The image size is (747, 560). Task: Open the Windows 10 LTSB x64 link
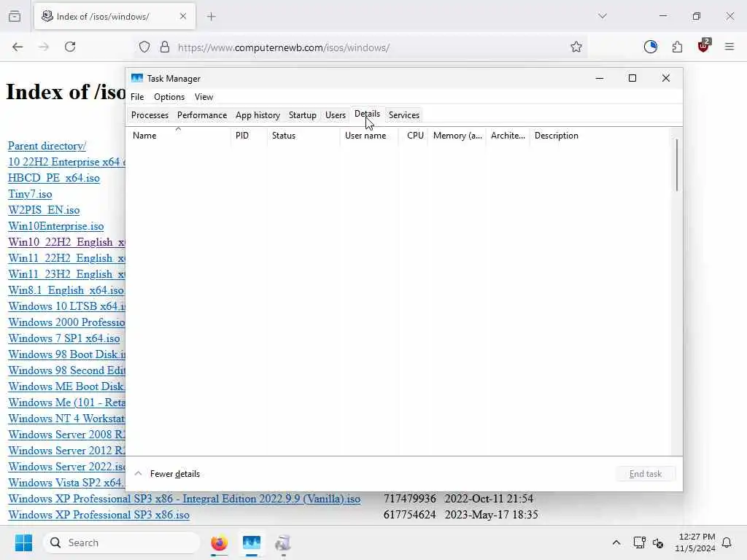(x=66, y=306)
